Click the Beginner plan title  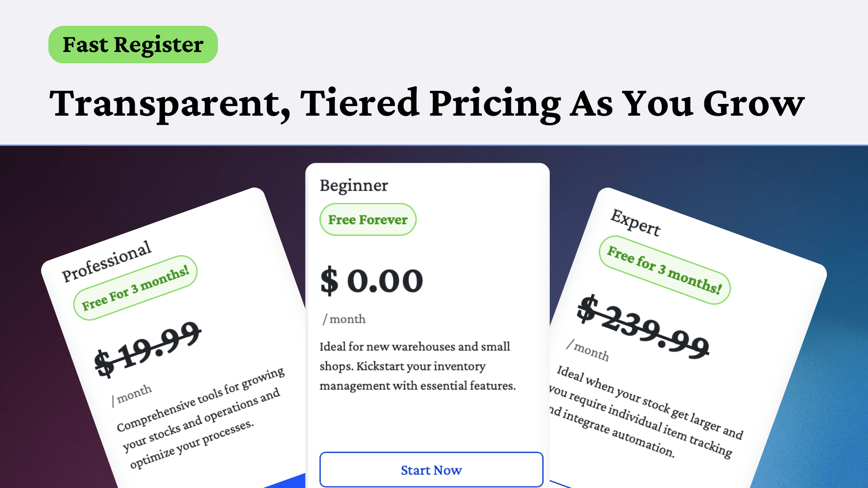(x=354, y=186)
